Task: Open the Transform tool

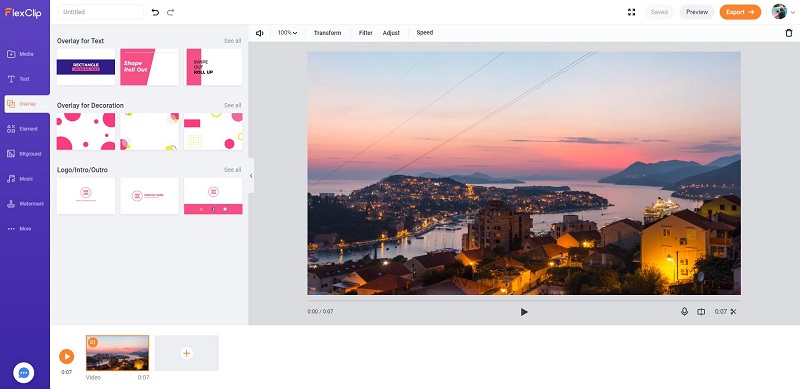Action: tap(327, 33)
